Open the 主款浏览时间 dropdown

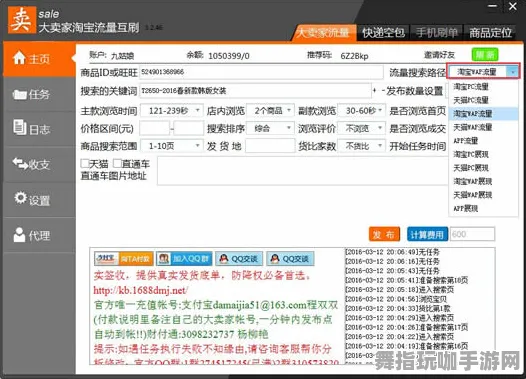pos(171,110)
